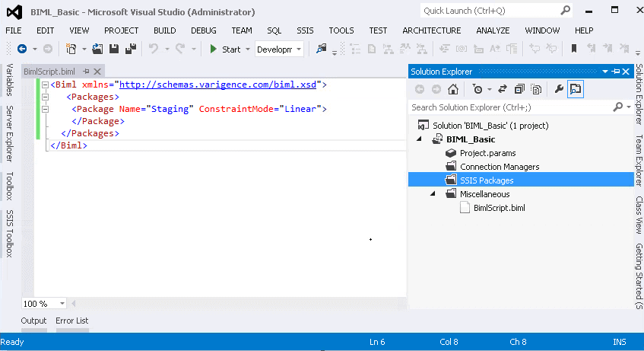Collapse the BIML_Basic project node

click(x=419, y=139)
